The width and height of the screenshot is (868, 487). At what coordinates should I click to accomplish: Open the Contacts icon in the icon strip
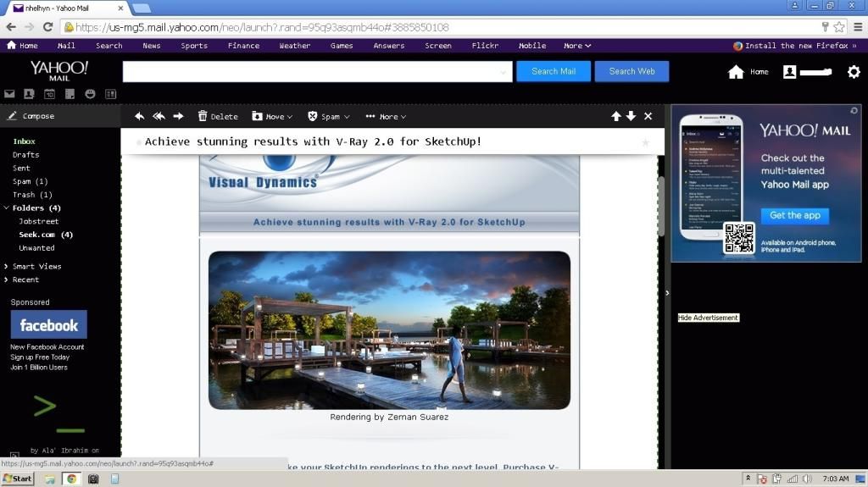(x=29, y=94)
